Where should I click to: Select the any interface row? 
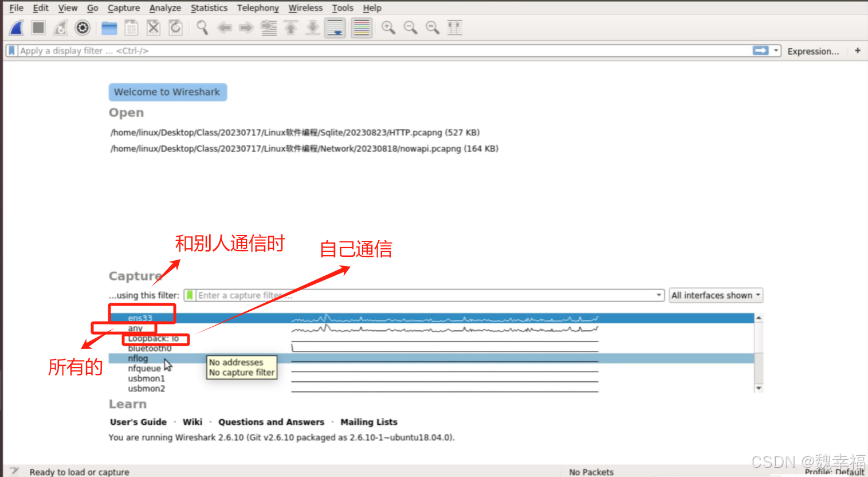(431, 328)
